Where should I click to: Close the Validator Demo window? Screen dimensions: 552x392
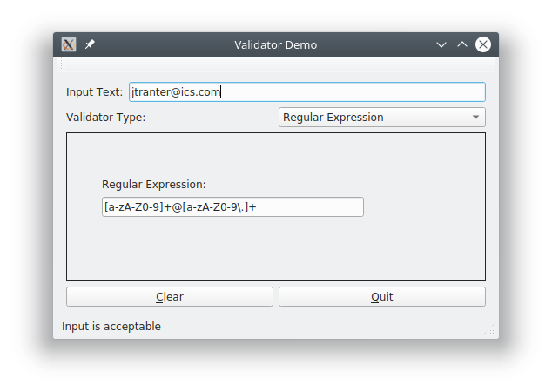point(483,44)
